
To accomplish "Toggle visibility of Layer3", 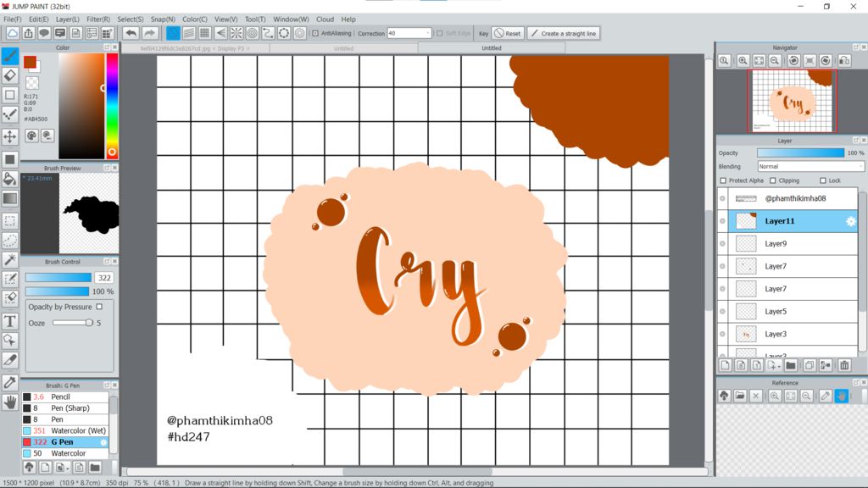I will (x=722, y=334).
